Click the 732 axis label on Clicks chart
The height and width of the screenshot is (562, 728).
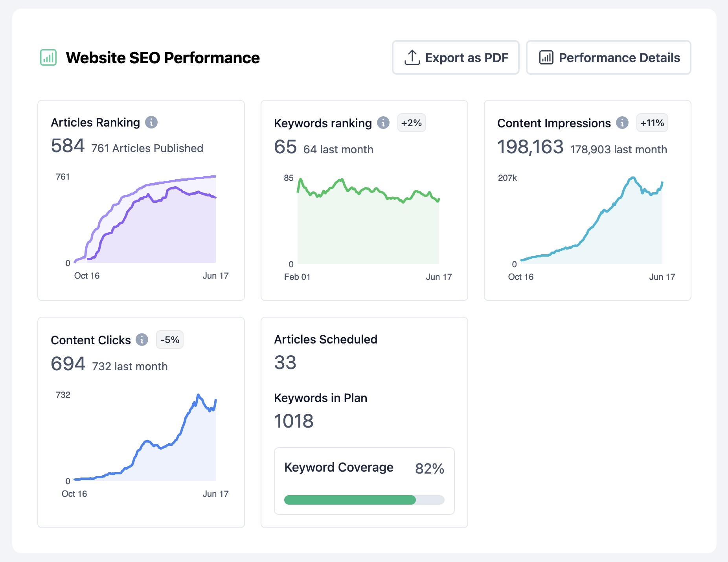click(63, 395)
